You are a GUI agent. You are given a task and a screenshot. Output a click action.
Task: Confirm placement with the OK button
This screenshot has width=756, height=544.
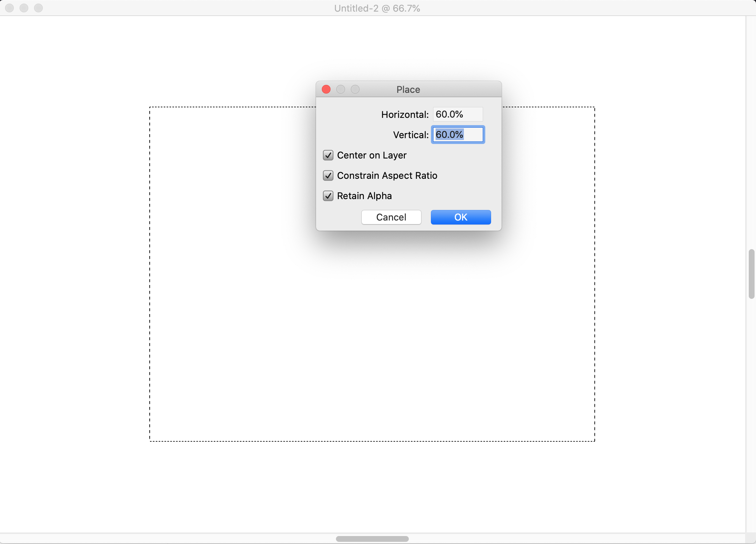(461, 217)
